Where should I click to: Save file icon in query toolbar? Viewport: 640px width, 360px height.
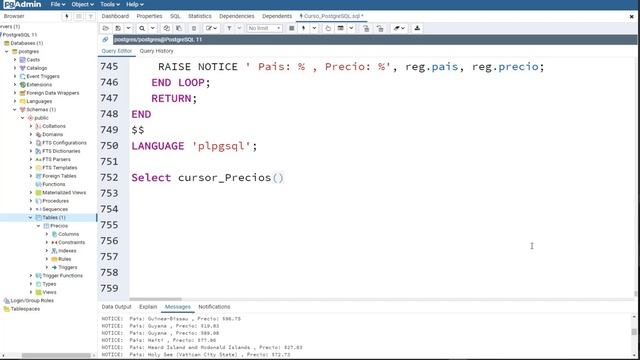[x=118, y=28]
